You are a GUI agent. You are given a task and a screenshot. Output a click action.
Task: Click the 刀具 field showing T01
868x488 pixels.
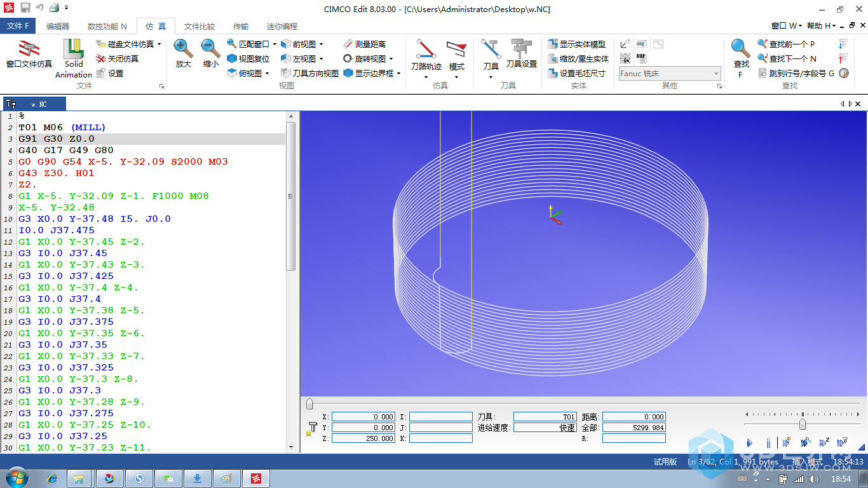[x=545, y=417]
